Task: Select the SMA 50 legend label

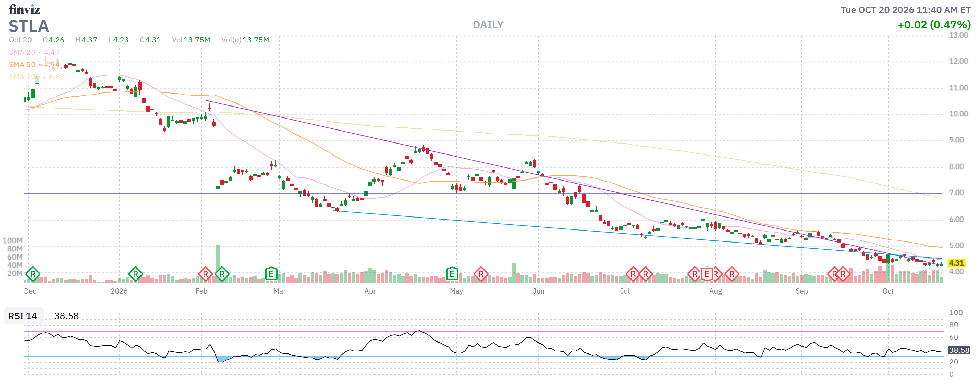Action: (22, 65)
